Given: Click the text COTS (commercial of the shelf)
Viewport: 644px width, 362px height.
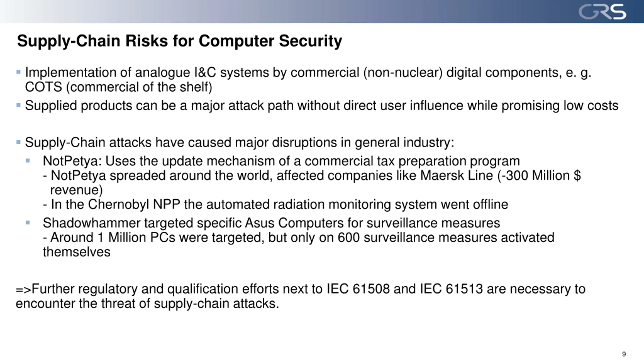Looking at the screenshot, I should coord(118,87).
